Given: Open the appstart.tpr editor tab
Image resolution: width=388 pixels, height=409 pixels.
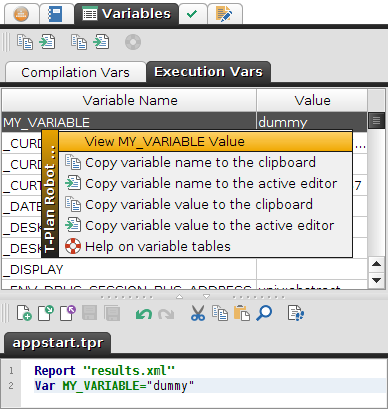Looking at the screenshot, I should point(57,343).
